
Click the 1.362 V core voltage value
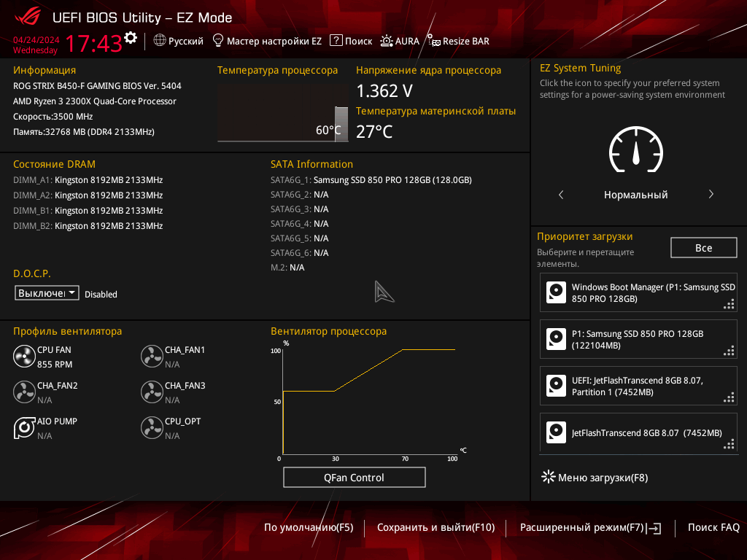pos(384,91)
